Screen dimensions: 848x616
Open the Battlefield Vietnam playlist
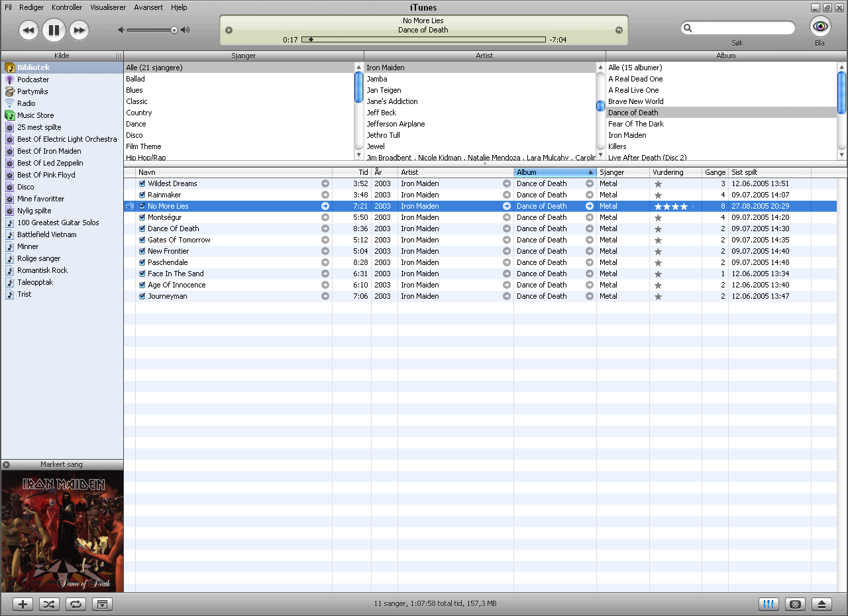(46, 234)
